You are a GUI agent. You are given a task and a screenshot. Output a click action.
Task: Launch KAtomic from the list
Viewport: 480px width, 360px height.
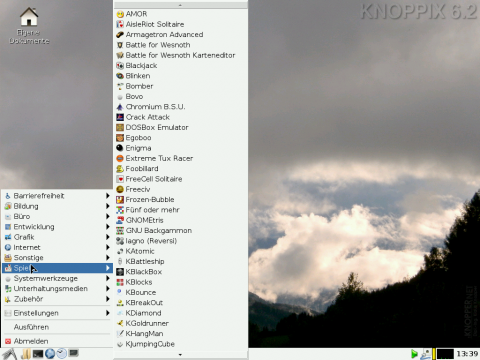pyautogui.click(x=180, y=251)
